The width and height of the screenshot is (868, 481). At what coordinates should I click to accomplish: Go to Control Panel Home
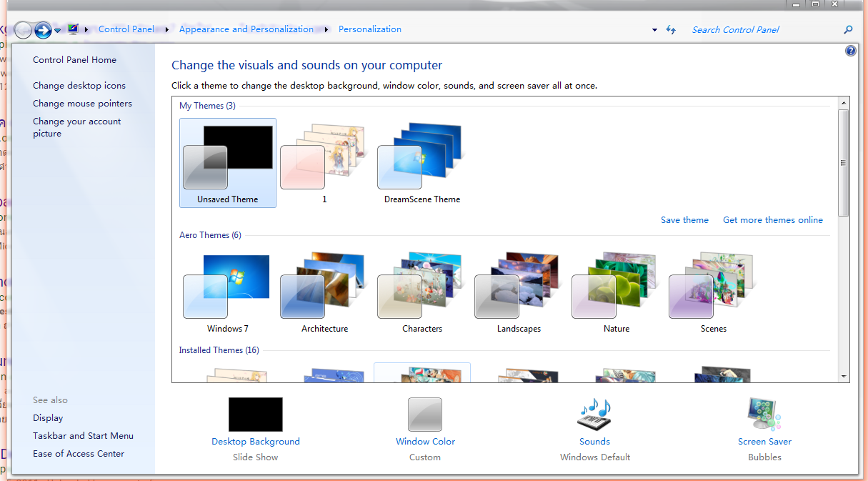[74, 60]
